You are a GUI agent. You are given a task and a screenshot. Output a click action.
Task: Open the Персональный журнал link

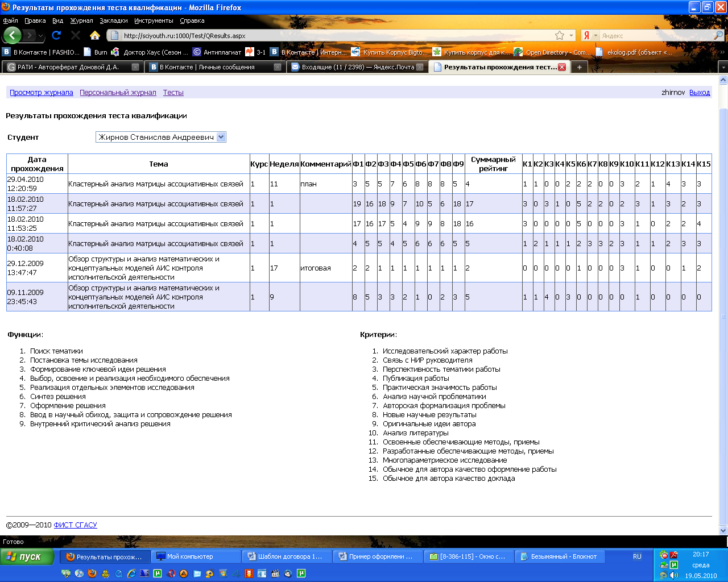tap(118, 93)
